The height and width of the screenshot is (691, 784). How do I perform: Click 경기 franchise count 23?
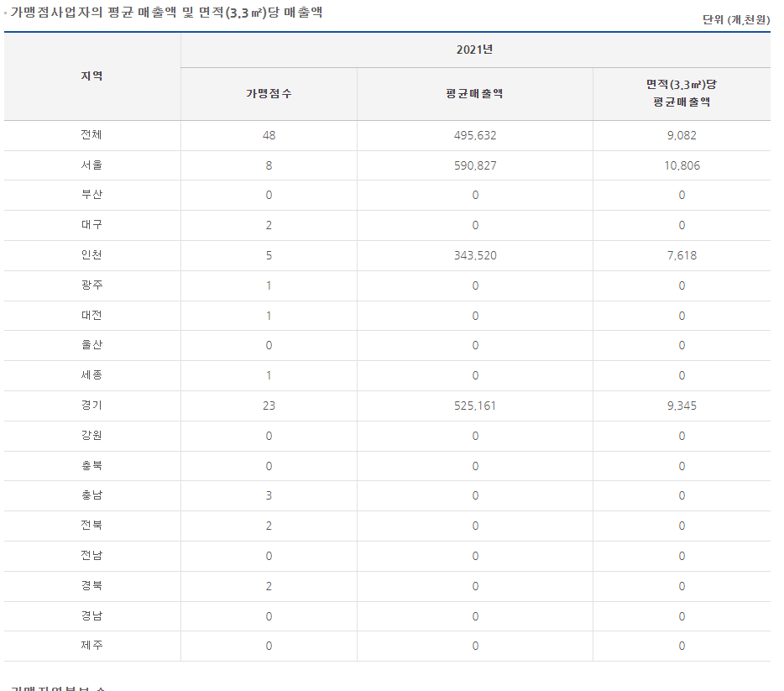click(269, 406)
